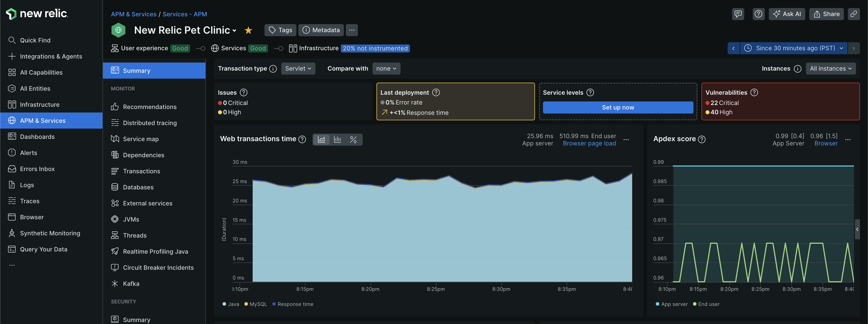
Task: Toggle Java series in legend
Action: pyautogui.click(x=231, y=304)
